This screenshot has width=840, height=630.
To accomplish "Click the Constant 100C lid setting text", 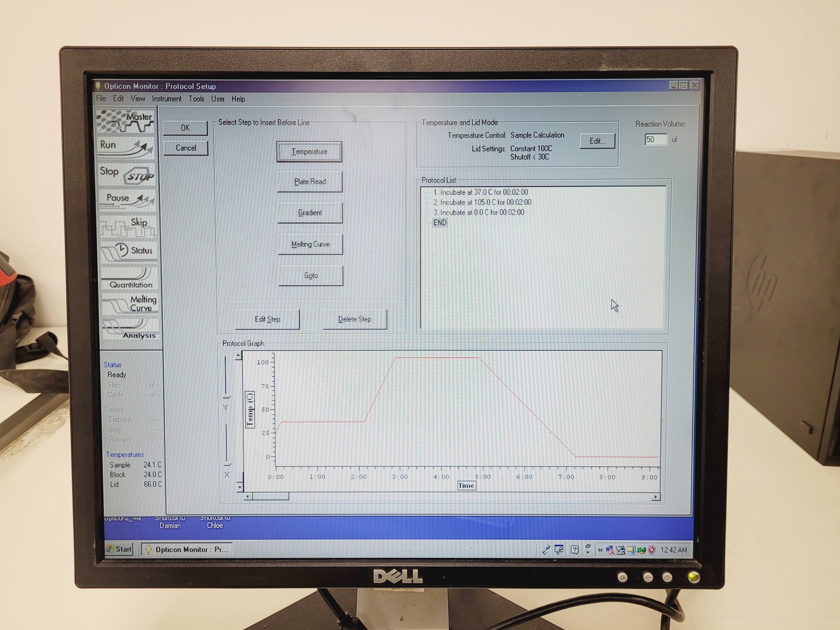I will 531,149.
